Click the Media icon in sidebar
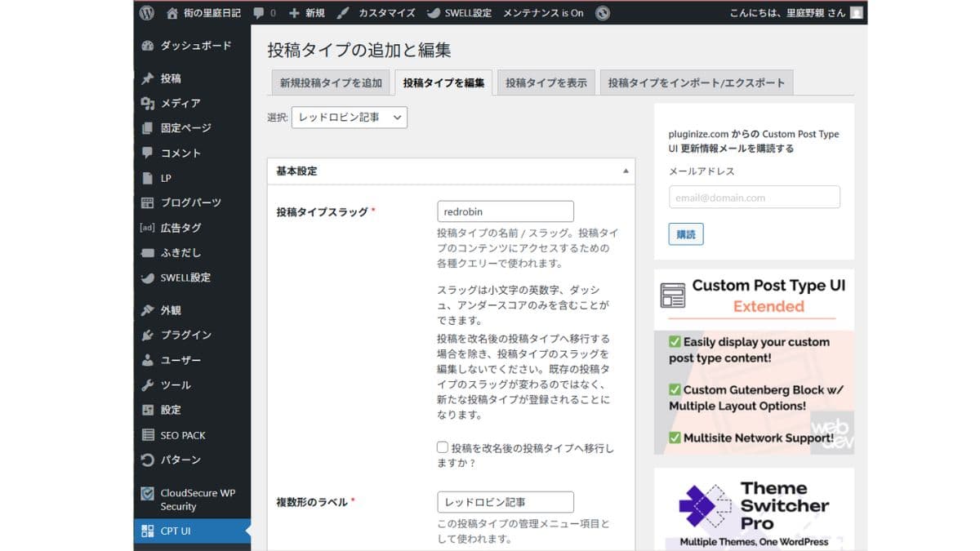 (x=148, y=104)
